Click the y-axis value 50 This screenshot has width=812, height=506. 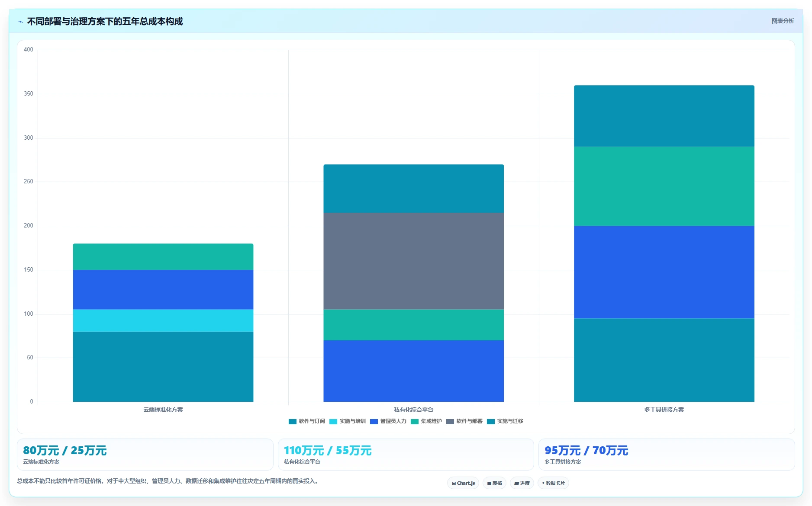click(x=30, y=358)
